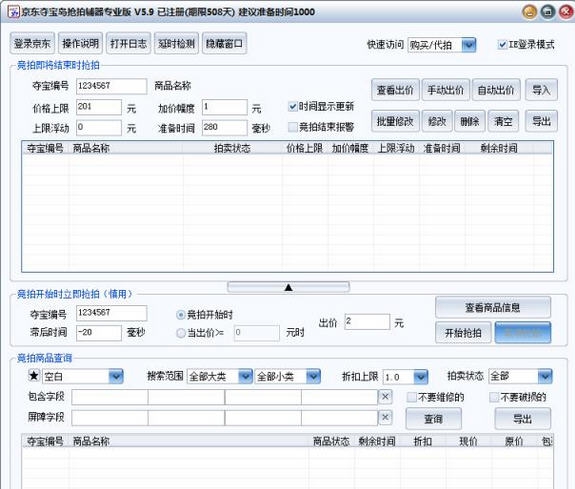Click the 上限浮动 input field
Viewport: 575px width, 489px height.
tap(99, 128)
